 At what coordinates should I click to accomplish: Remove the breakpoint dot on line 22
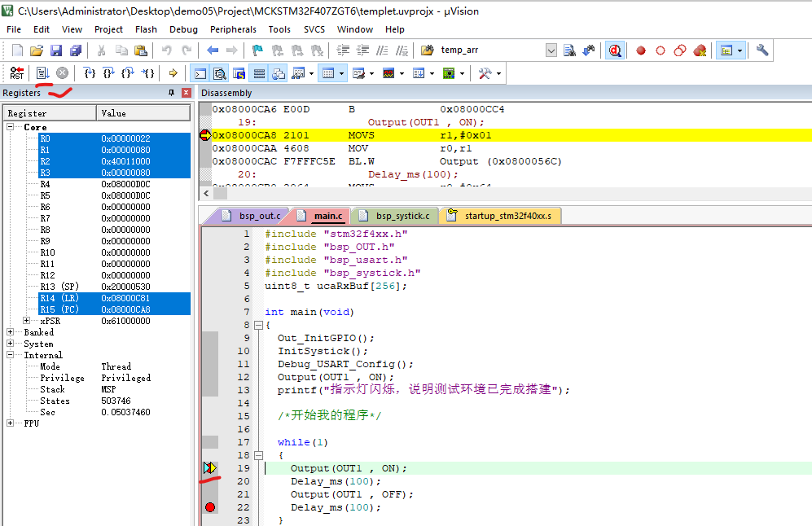click(210, 507)
